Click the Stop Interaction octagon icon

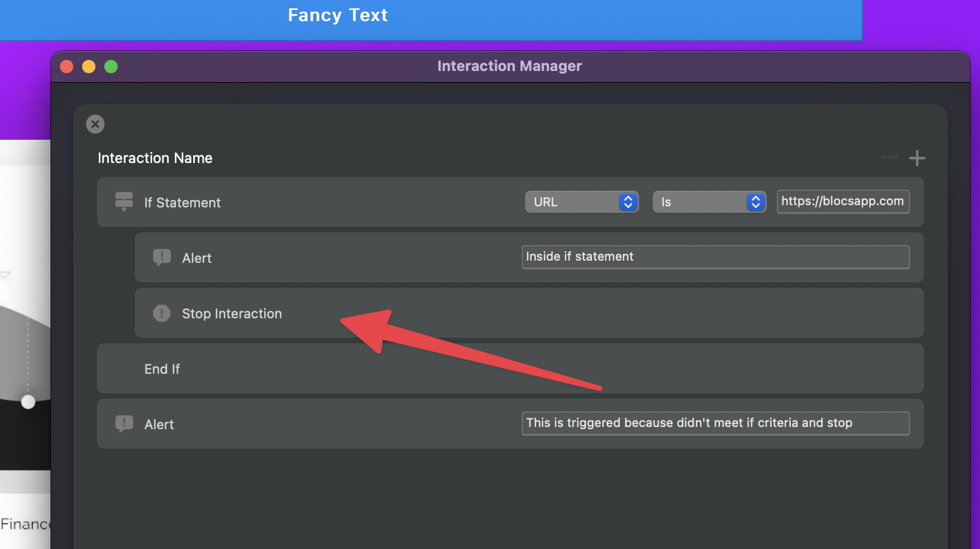click(x=161, y=313)
